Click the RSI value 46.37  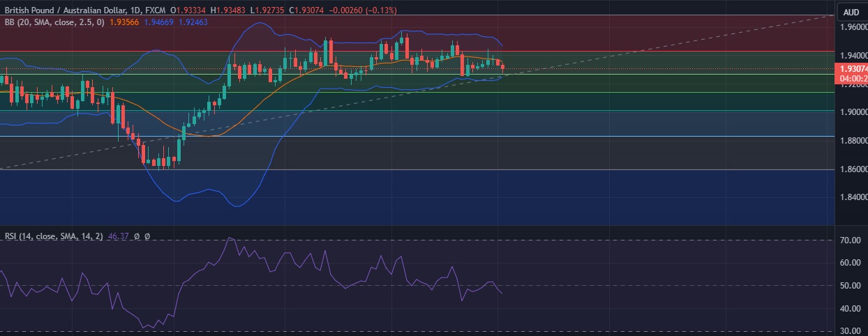pos(119,236)
